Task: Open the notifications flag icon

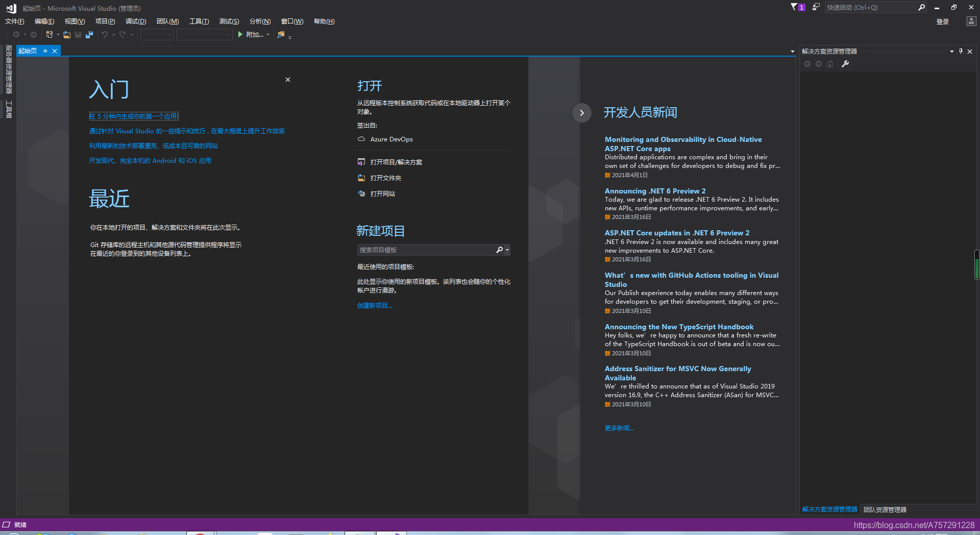Action: click(794, 7)
